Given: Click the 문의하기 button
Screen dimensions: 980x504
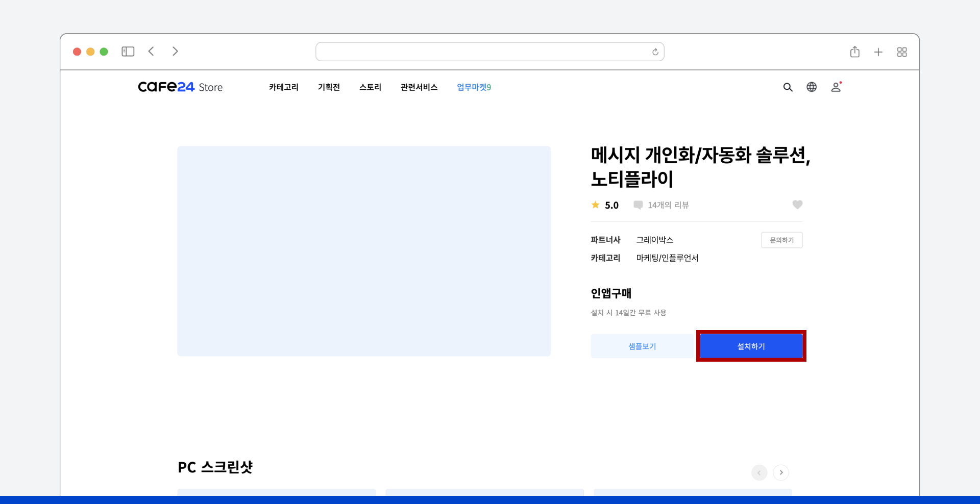Looking at the screenshot, I should (x=782, y=240).
